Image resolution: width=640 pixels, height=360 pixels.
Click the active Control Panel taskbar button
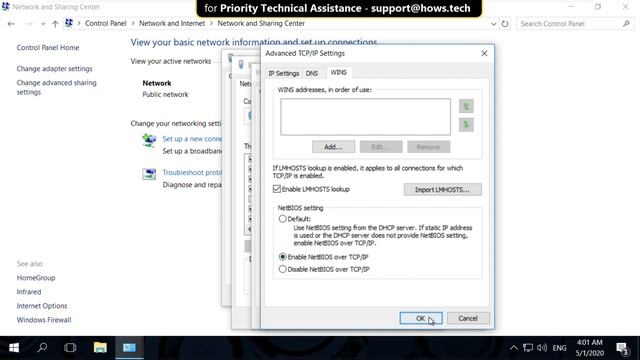coord(129,347)
